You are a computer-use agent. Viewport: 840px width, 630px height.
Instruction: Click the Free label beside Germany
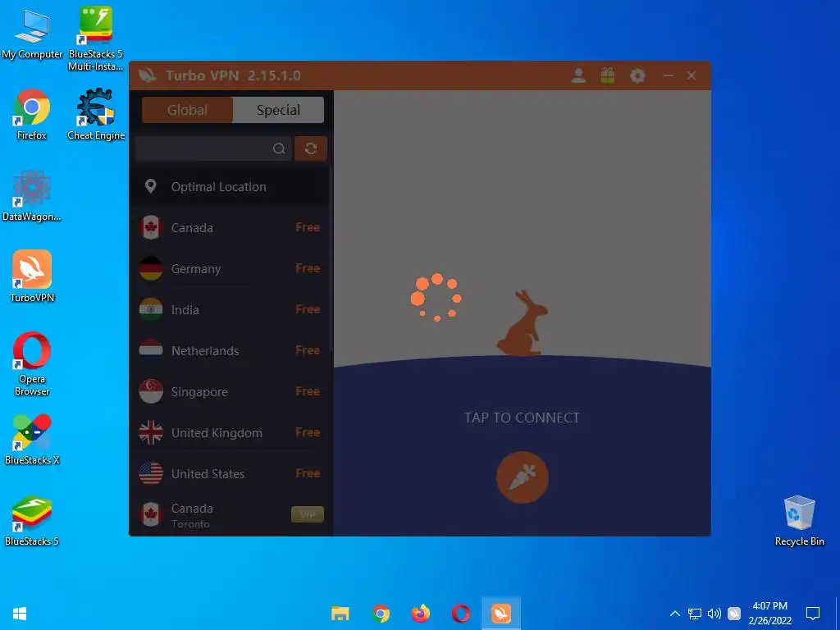click(x=308, y=268)
